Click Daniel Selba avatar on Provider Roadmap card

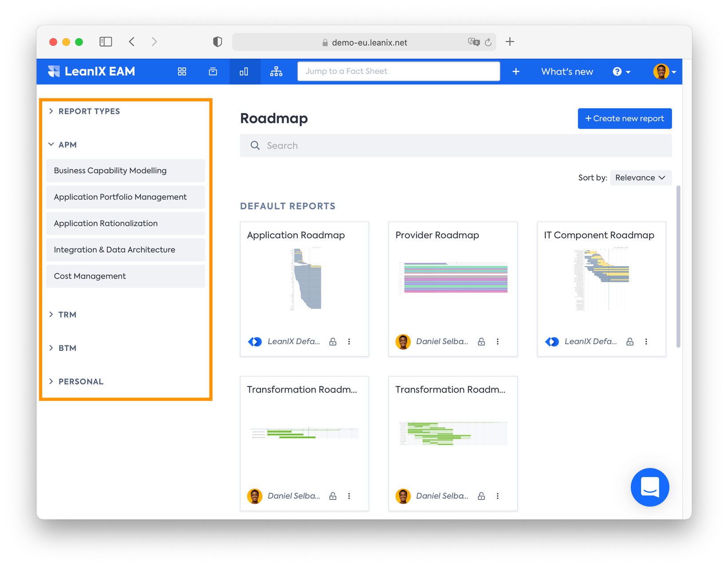tap(403, 342)
